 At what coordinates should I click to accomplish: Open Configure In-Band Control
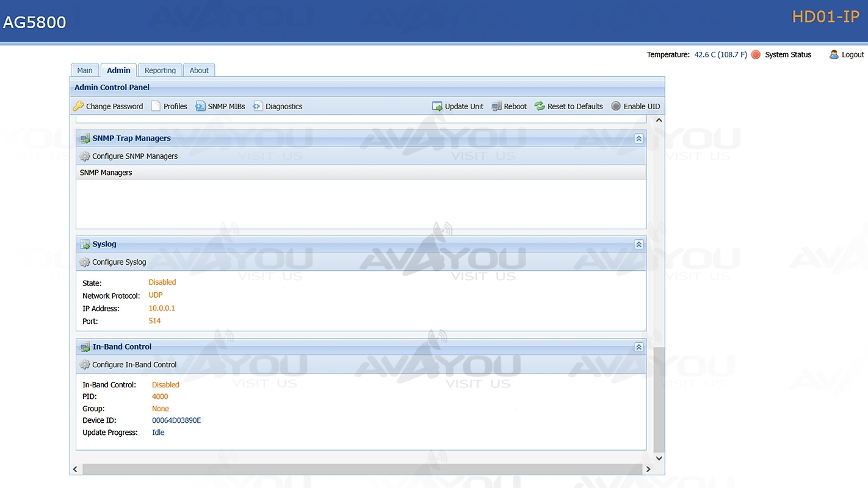pos(134,365)
